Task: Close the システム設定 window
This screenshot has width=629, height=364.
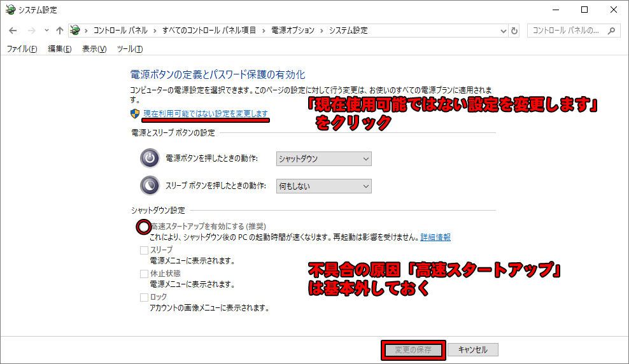Action: point(614,10)
